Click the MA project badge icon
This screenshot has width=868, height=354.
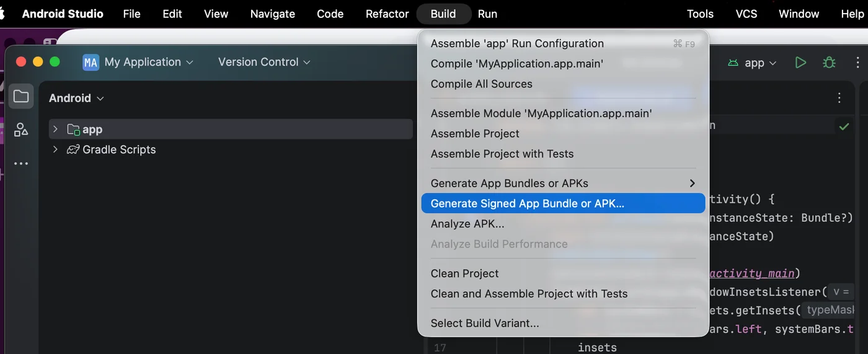click(91, 62)
